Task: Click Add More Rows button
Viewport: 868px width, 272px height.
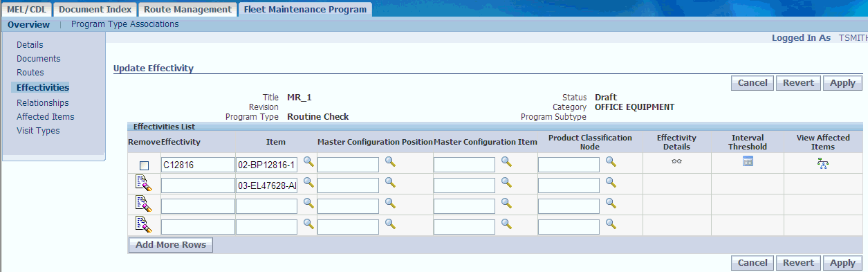Action: 172,245
